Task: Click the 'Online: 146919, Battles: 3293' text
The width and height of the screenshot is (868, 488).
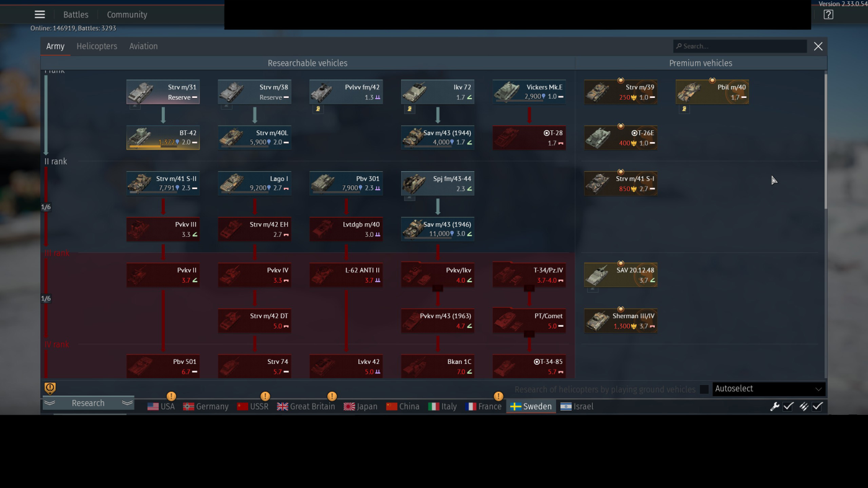Action: 73,28
